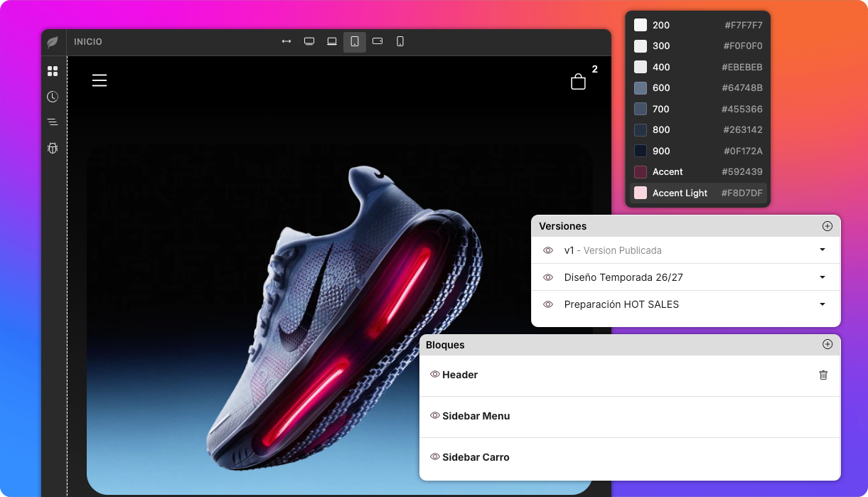Screen dimensions: 868x497
Task: Click the #F8D7DF hex value
Action: [742, 193]
